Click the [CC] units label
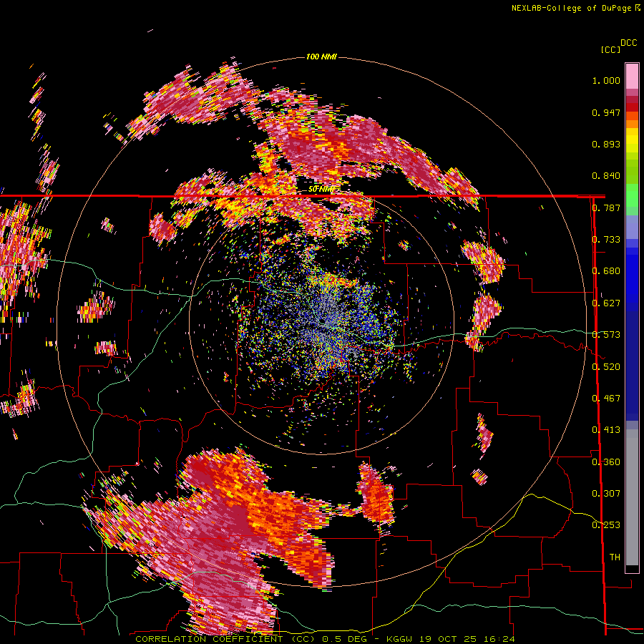The image size is (644, 644). point(610,49)
